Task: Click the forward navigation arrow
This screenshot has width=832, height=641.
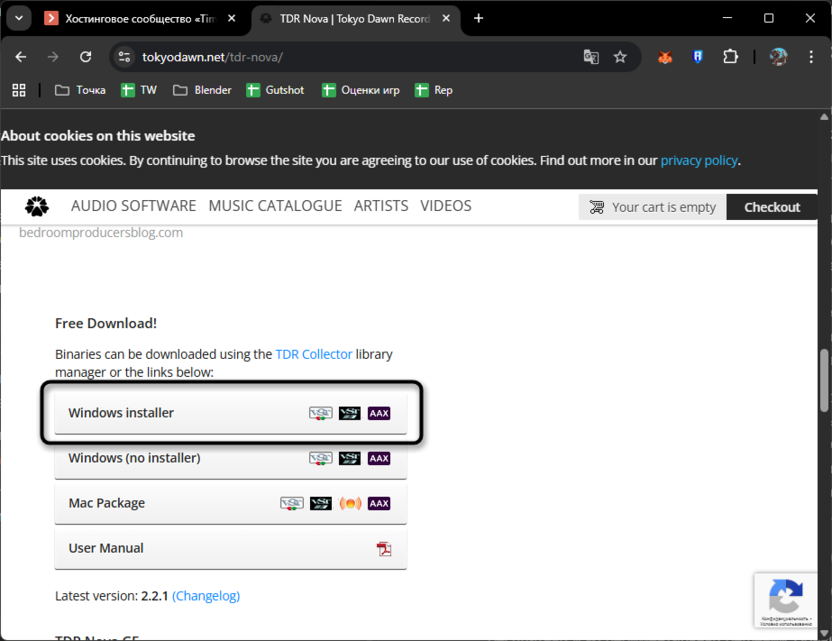Action: pos(53,57)
